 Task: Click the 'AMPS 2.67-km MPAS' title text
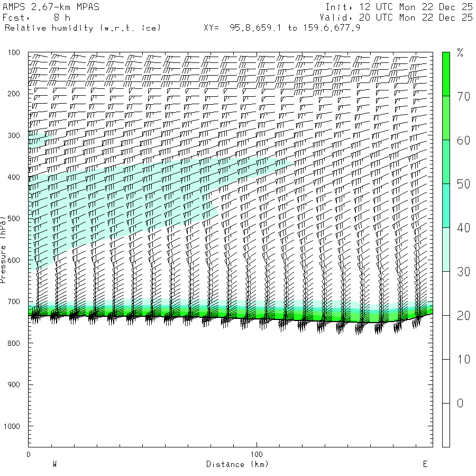click(51, 7)
